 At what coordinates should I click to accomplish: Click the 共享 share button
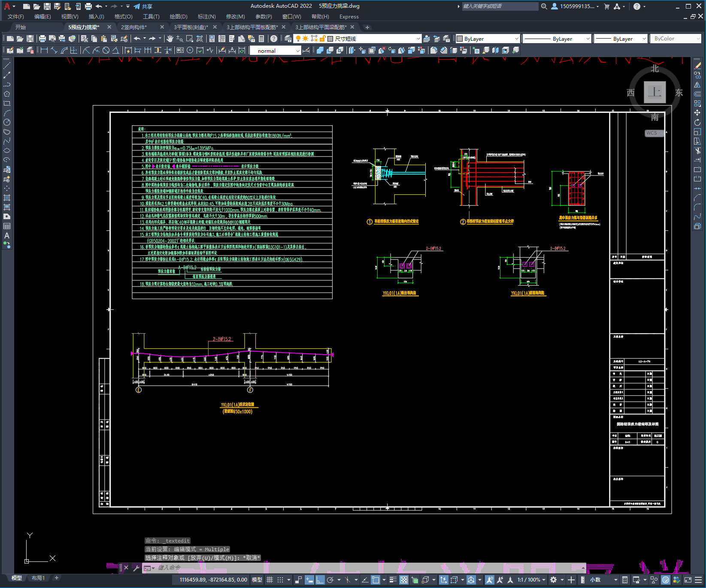point(143,6)
